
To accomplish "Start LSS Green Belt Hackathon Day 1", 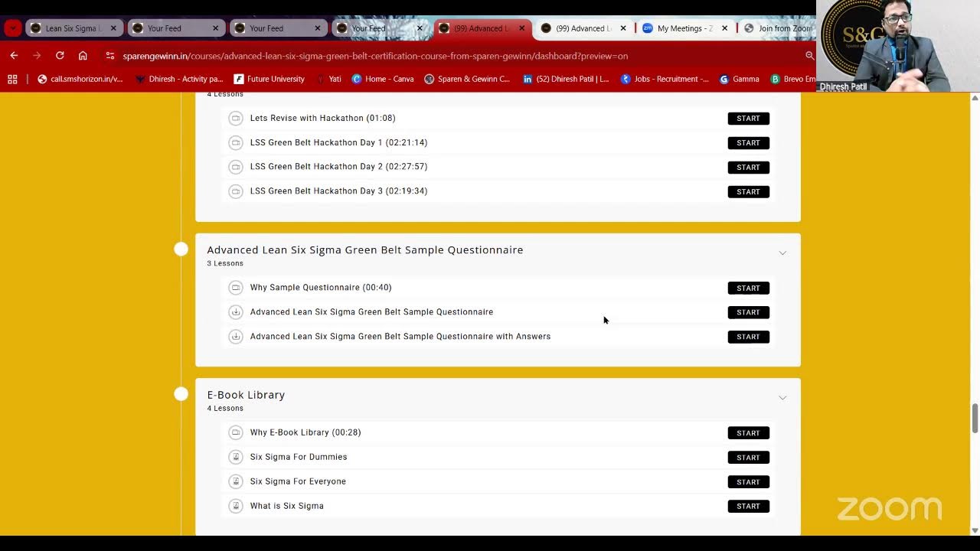I will click(748, 143).
